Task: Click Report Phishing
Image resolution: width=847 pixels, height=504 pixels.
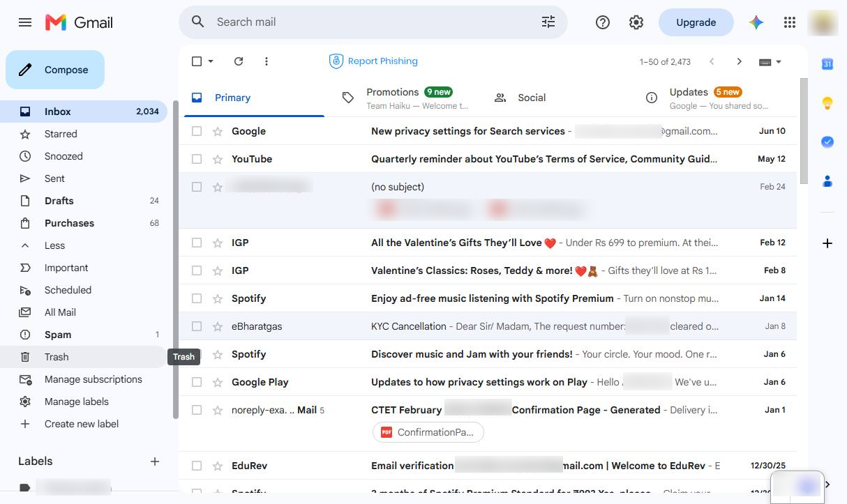Action: click(x=373, y=61)
